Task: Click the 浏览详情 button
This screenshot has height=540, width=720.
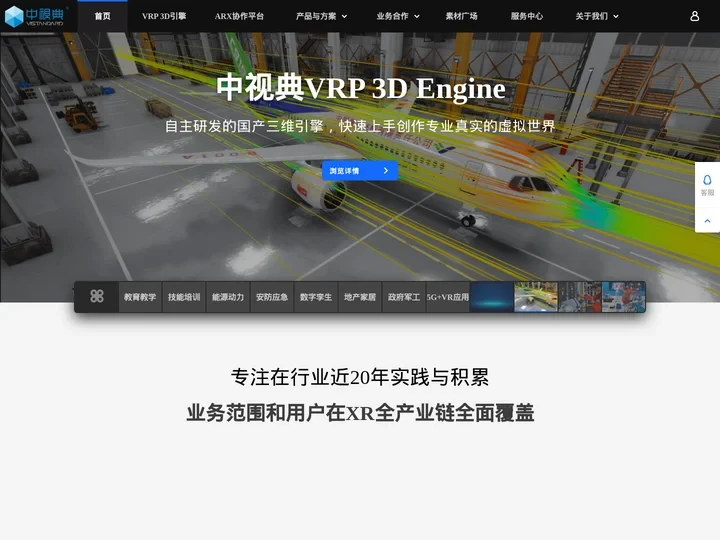Action: coord(360,171)
